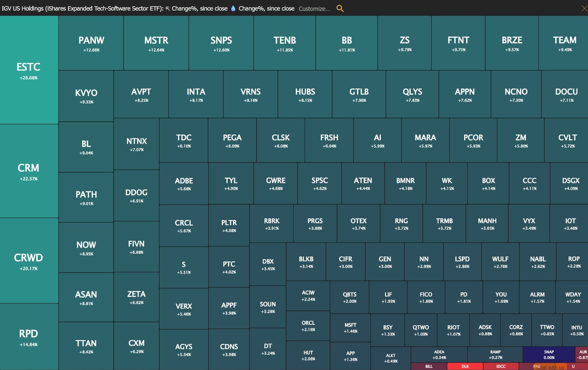Click the NOW +8.95% tile
The image size is (588, 370).
86,248
